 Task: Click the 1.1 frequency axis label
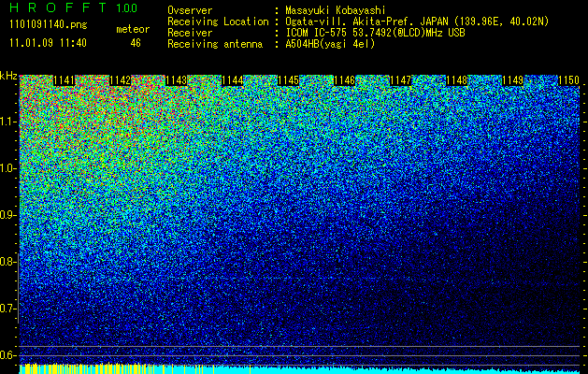click(x=7, y=122)
